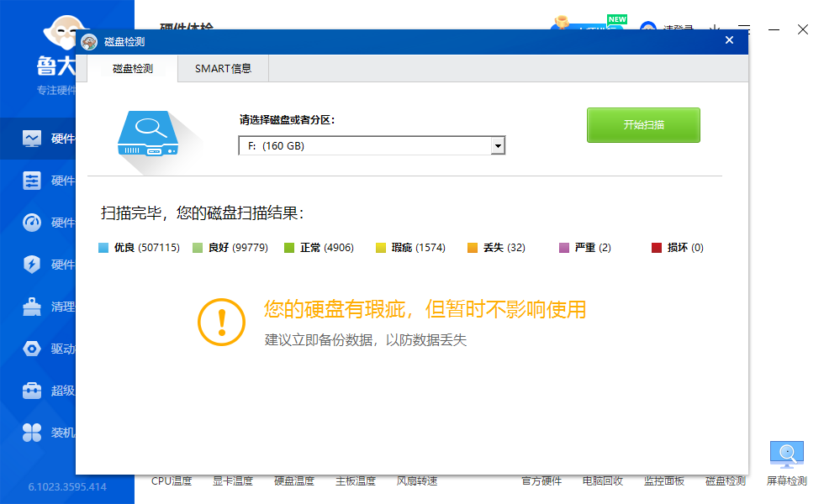Open the cleanup broom sidebar icon

[x=32, y=307]
